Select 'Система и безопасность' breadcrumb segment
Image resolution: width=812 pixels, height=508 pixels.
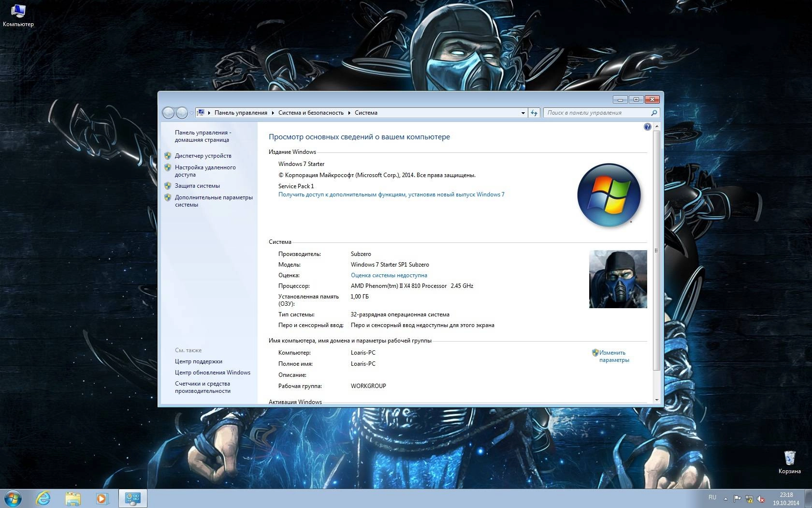(x=311, y=113)
